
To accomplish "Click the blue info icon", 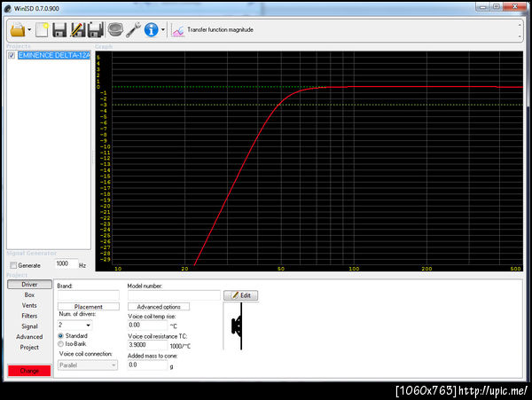I will pyautogui.click(x=152, y=30).
